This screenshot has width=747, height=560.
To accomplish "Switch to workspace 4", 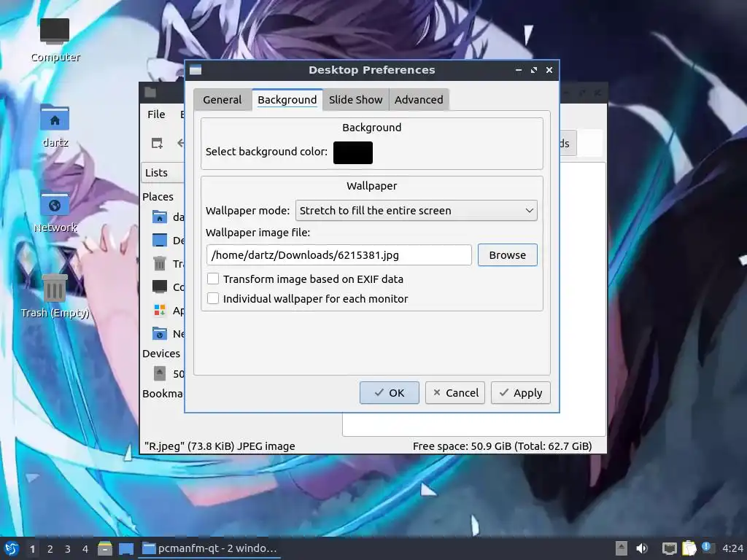I will coord(85,548).
